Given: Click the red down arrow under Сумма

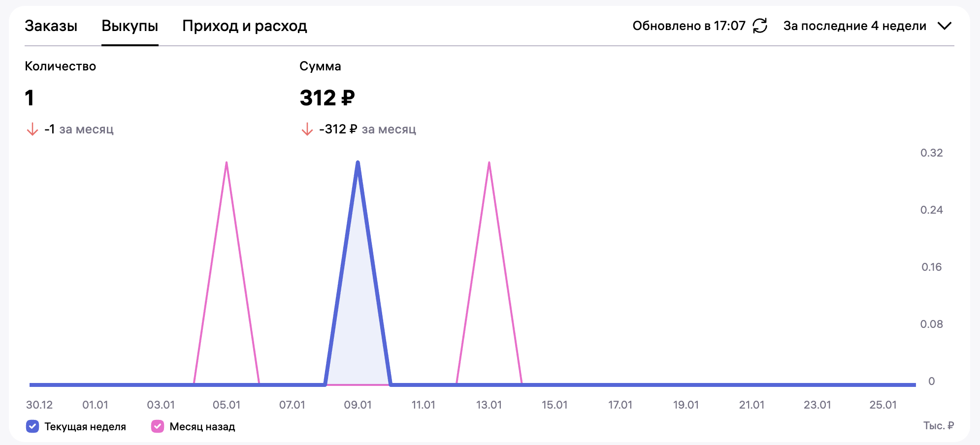Looking at the screenshot, I should point(307,129).
